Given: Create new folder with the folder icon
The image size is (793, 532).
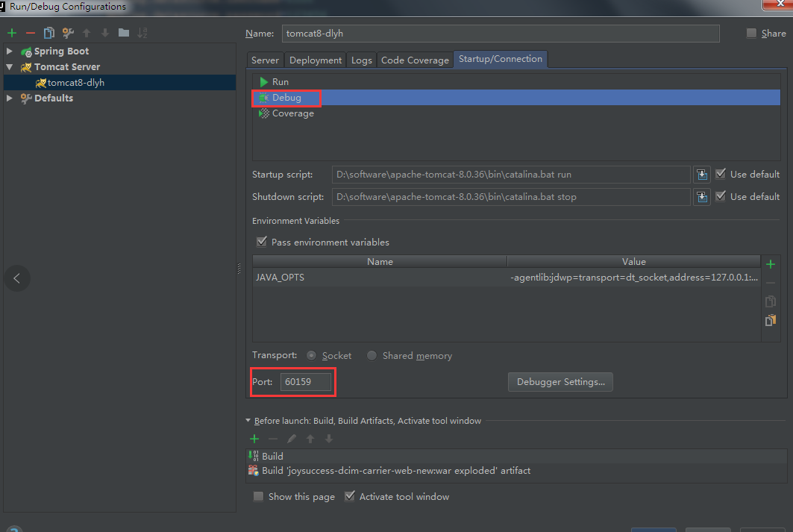Looking at the screenshot, I should [124, 33].
